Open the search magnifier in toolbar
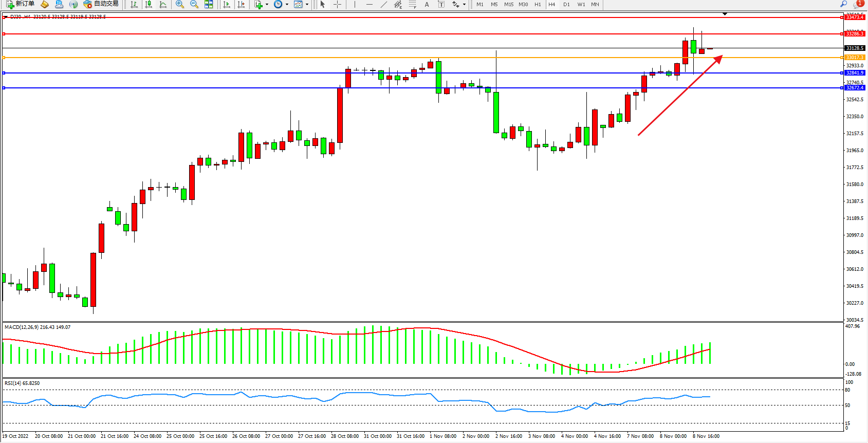The height and width of the screenshot is (443, 868). pos(843,4)
